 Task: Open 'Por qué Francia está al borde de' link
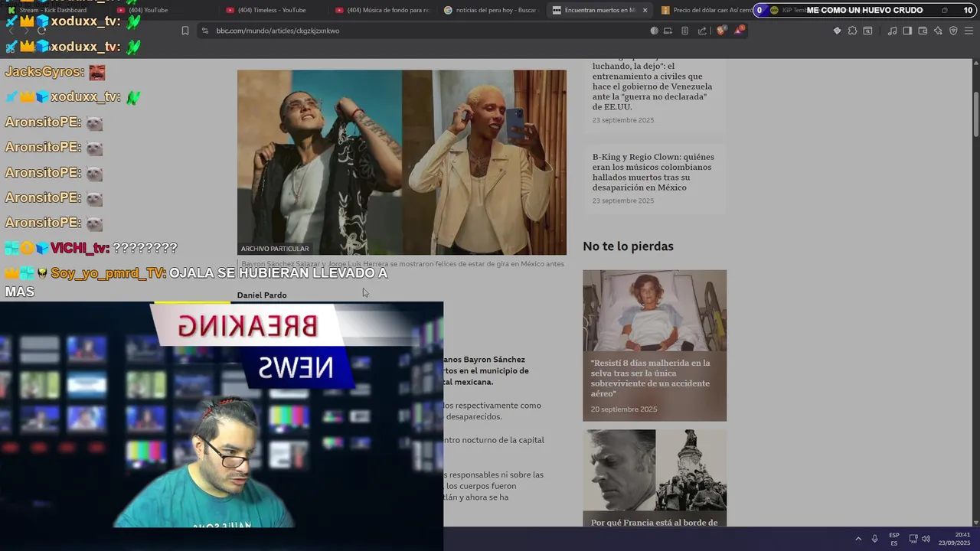coord(654,523)
